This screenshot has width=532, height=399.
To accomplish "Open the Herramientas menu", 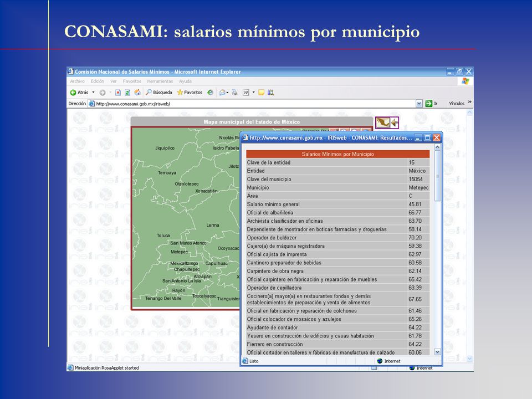I will [160, 81].
